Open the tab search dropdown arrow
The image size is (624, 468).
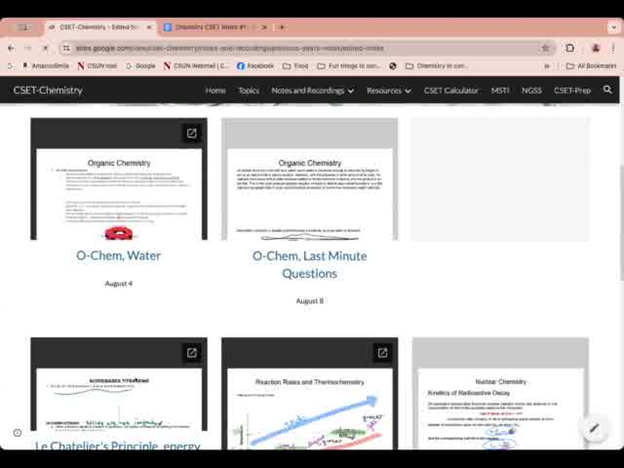(x=613, y=27)
